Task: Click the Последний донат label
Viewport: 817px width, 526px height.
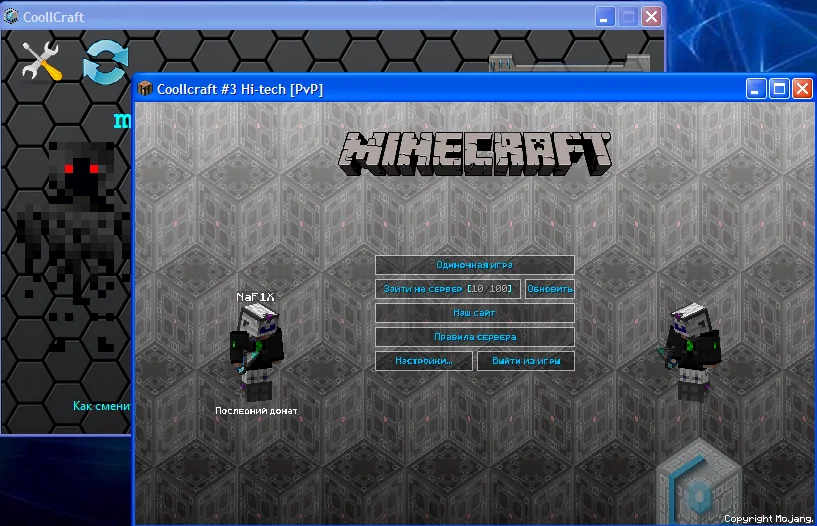Action: pos(256,411)
